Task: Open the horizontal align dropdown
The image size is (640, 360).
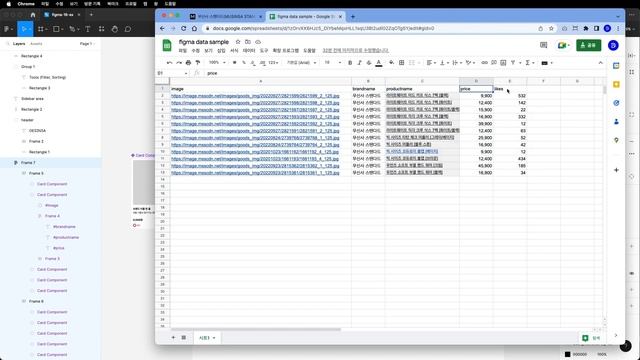Action: 431,62
